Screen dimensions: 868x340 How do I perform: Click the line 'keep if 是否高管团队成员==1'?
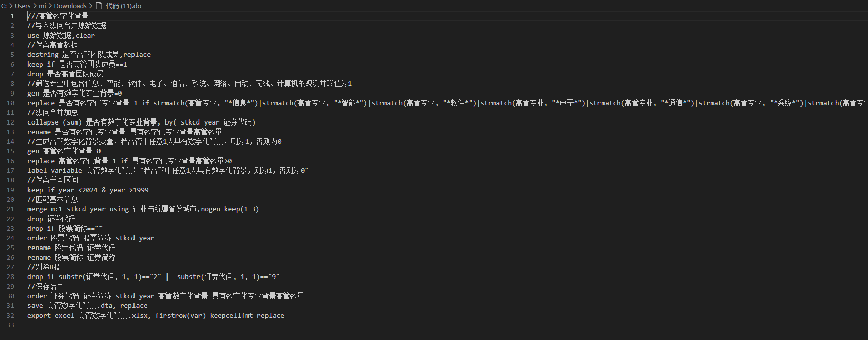pyautogui.click(x=77, y=64)
